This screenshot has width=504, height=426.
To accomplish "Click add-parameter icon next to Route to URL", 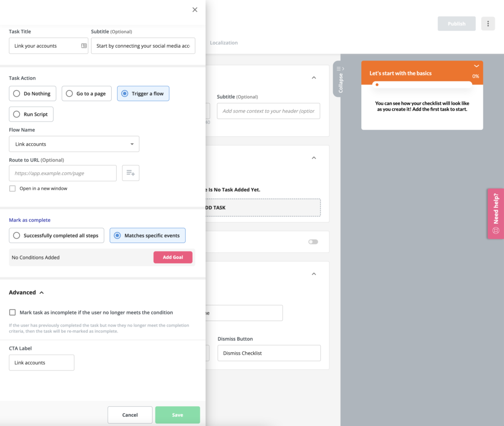I will click(130, 173).
